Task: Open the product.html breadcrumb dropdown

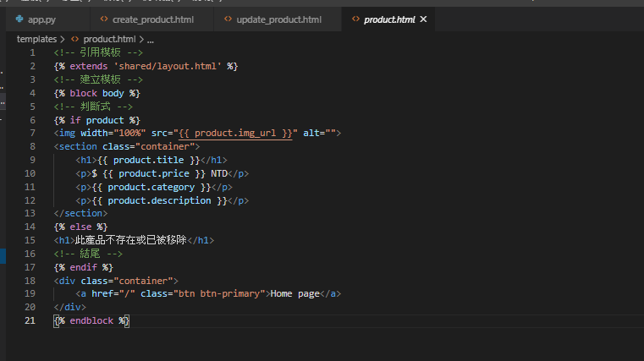Action: 109,39
